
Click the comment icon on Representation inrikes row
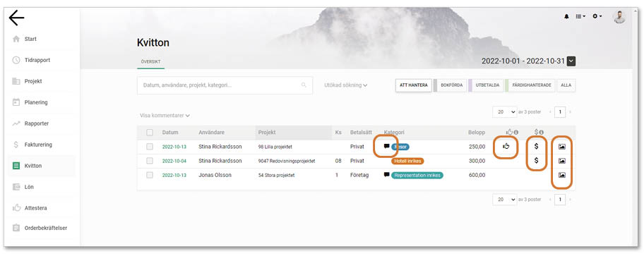386,175
